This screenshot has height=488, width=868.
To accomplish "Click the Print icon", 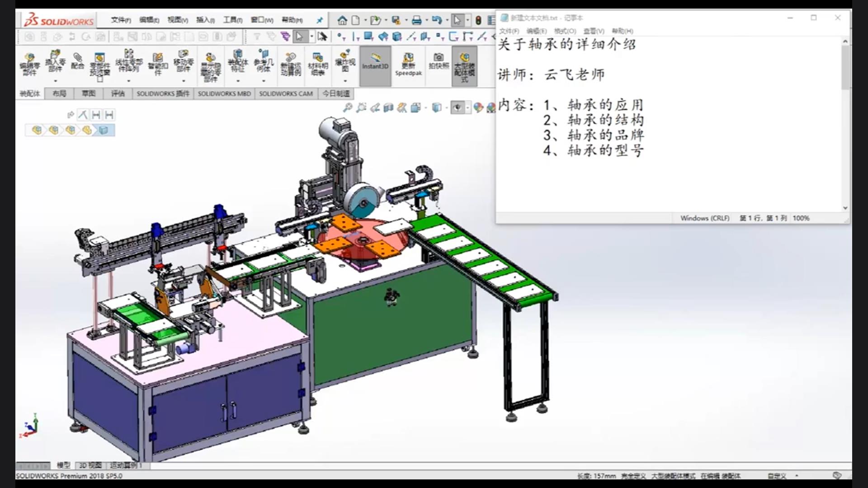I will point(416,20).
